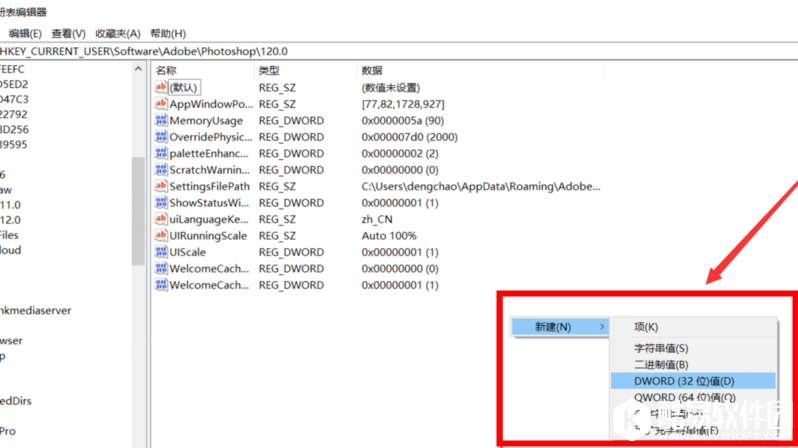Click the MemoryUsage DWORD icon

point(161,121)
